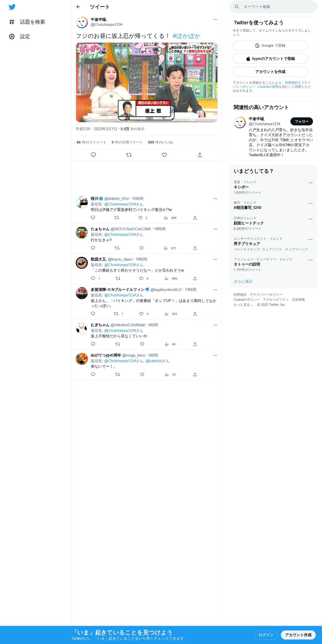Screen dimensions: 322x644
Task: Retweet the main tweet by 中途半端
Action: tap(129, 155)
